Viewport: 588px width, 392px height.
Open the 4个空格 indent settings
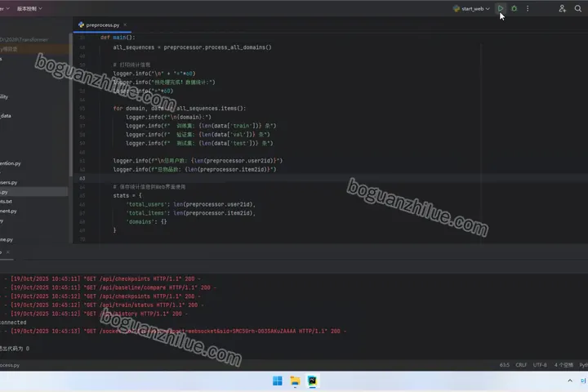tap(563, 365)
